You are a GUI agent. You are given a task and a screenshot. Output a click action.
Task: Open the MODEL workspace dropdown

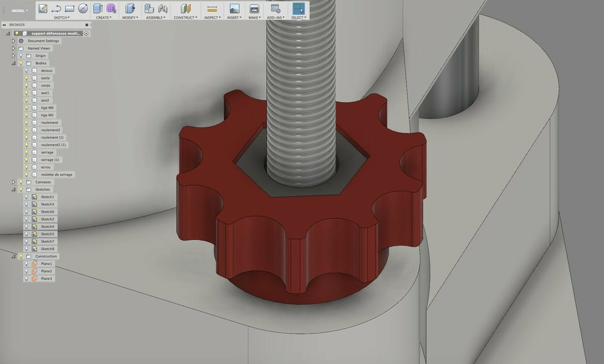point(19,11)
